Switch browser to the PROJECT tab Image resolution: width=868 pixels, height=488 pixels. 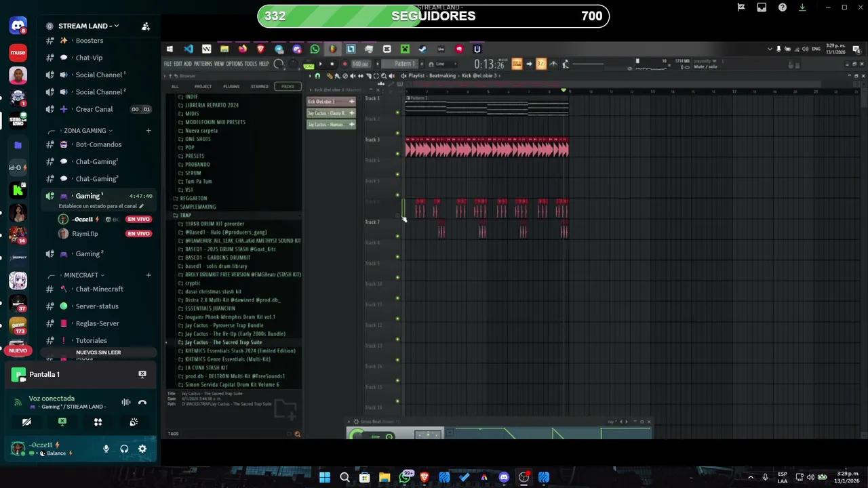pos(203,86)
